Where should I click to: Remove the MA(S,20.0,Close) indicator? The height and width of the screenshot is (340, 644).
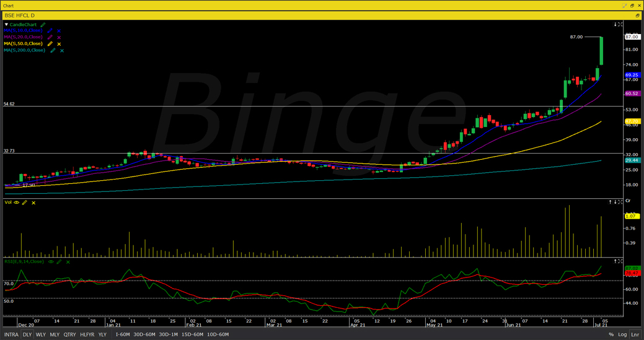point(59,37)
